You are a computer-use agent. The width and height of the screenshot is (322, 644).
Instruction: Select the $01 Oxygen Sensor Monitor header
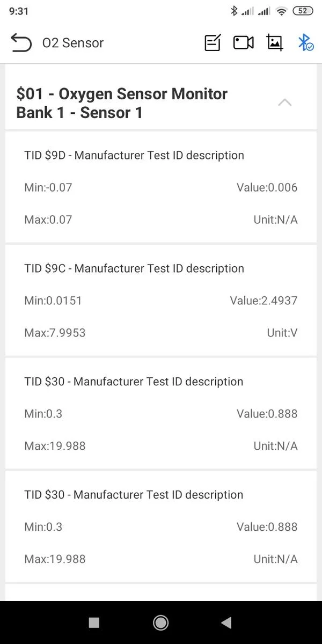[122, 103]
